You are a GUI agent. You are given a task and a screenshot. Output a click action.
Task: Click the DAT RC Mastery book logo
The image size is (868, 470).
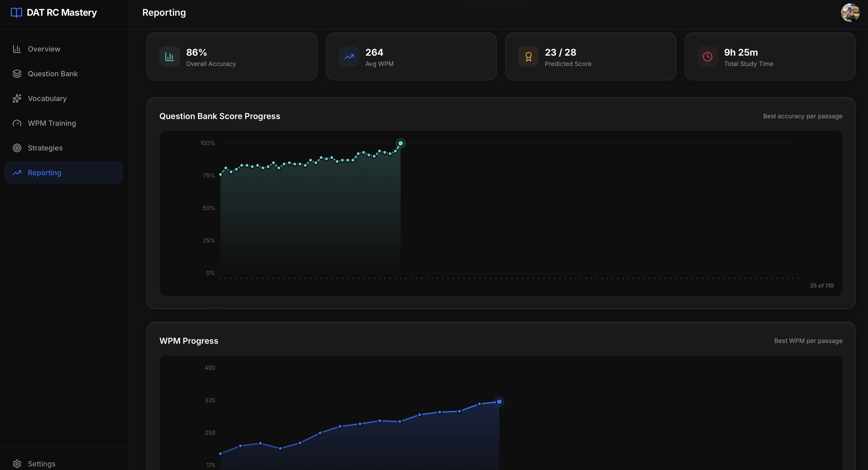pos(16,13)
